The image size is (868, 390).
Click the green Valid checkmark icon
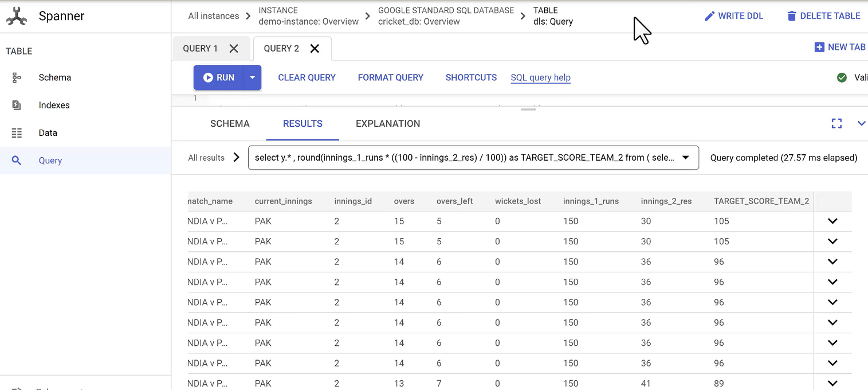pos(842,77)
